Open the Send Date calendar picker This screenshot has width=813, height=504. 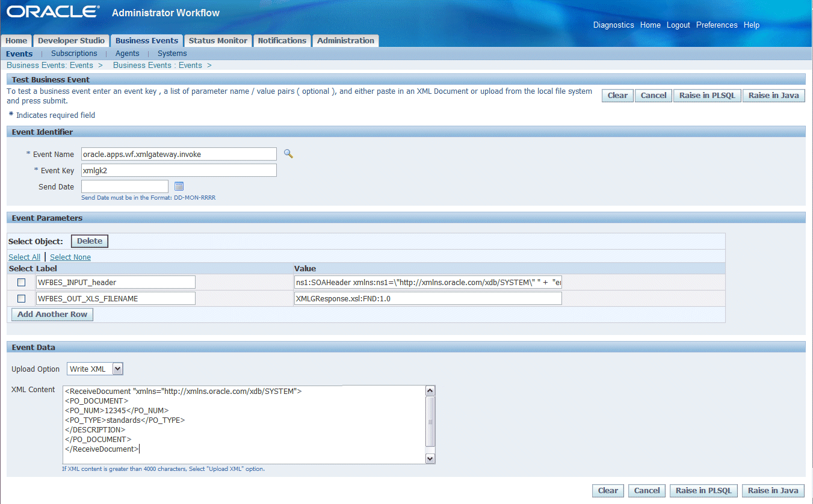pyautogui.click(x=179, y=186)
